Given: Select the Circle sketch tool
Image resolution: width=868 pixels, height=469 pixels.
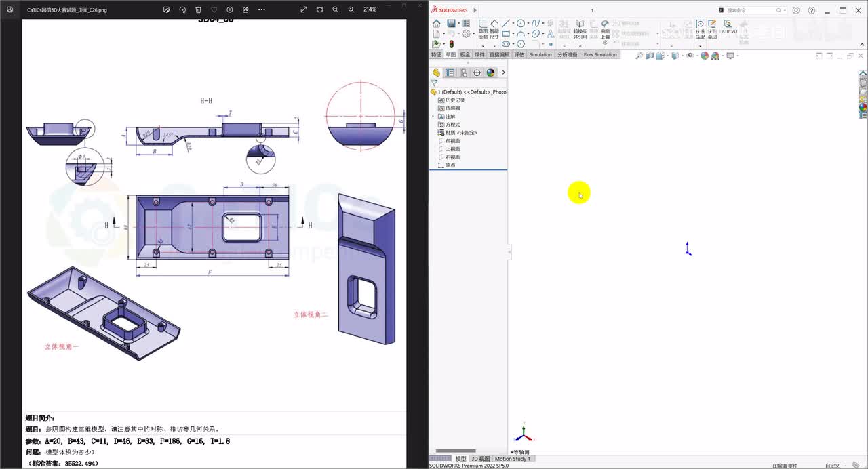Looking at the screenshot, I should coord(521,23).
